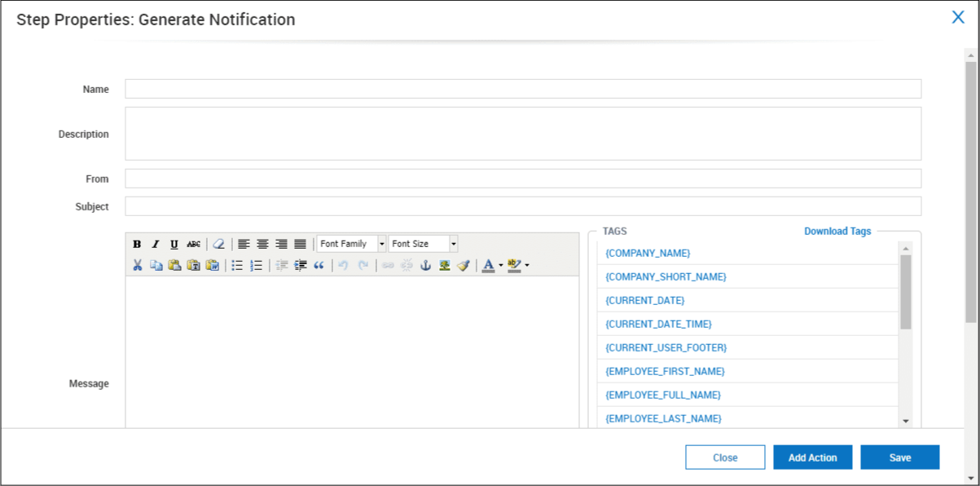Apply the text color A icon
The height and width of the screenshot is (486, 980).
click(488, 265)
